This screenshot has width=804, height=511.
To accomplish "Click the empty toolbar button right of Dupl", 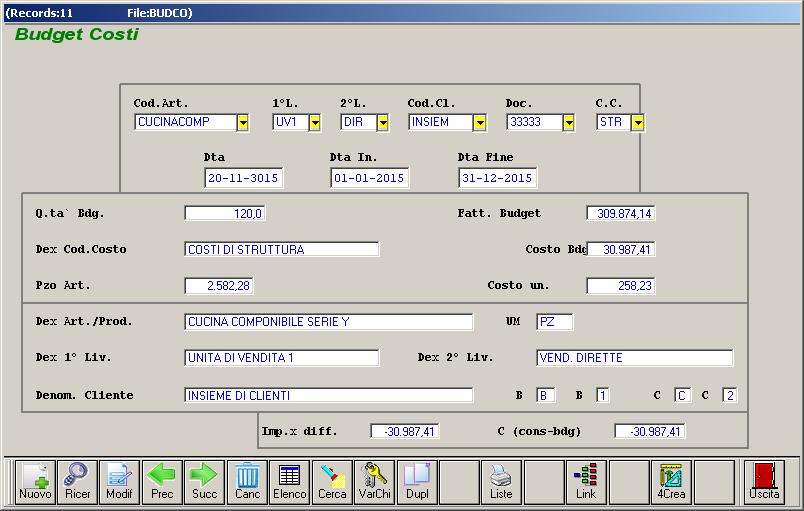I will [459, 482].
